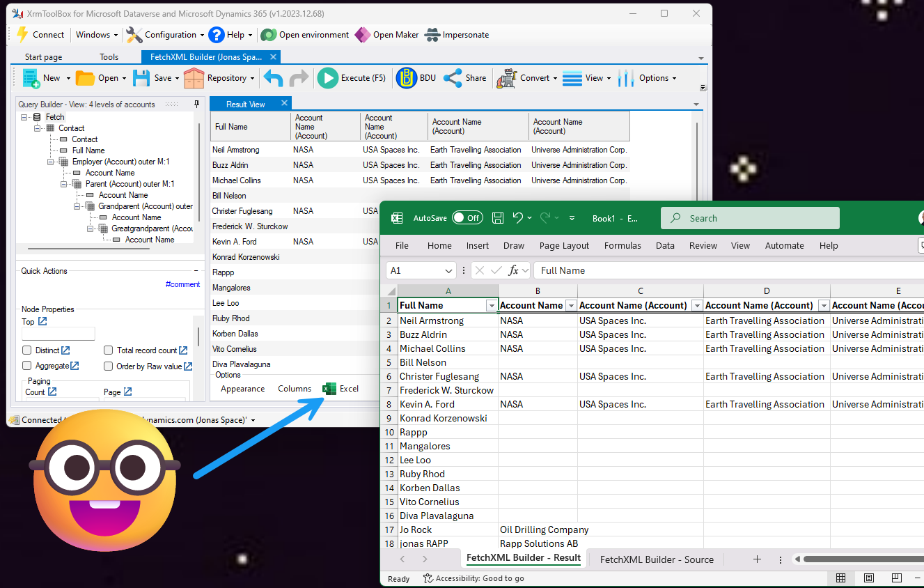Click Page Layout view icon in Excel status bar
The image size is (924, 588).
(x=869, y=578)
